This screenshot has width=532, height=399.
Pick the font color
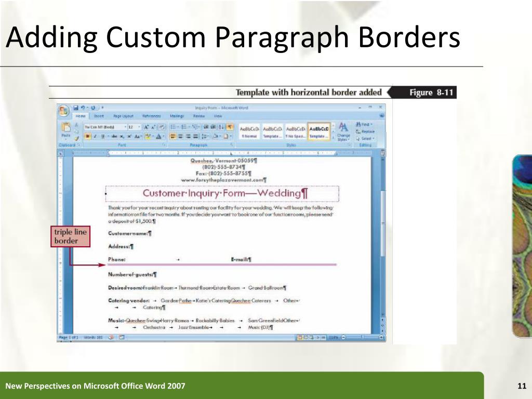pyautogui.click(x=158, y=136)
